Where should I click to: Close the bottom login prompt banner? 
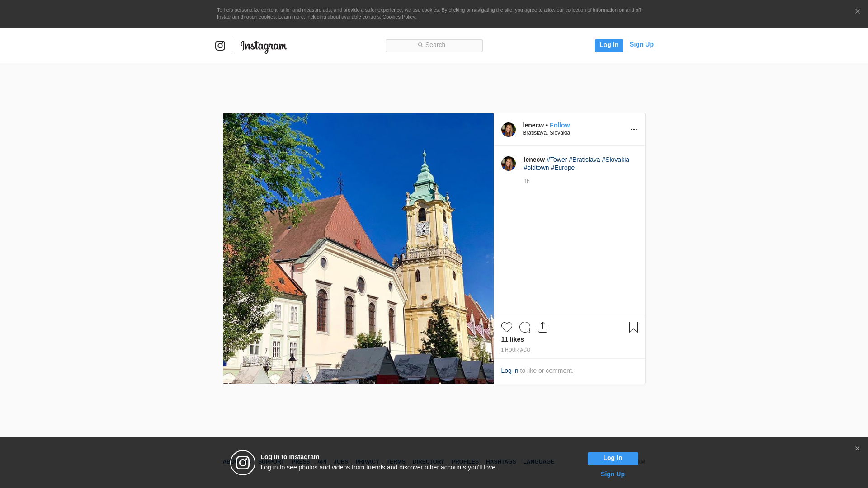[857, 449]
